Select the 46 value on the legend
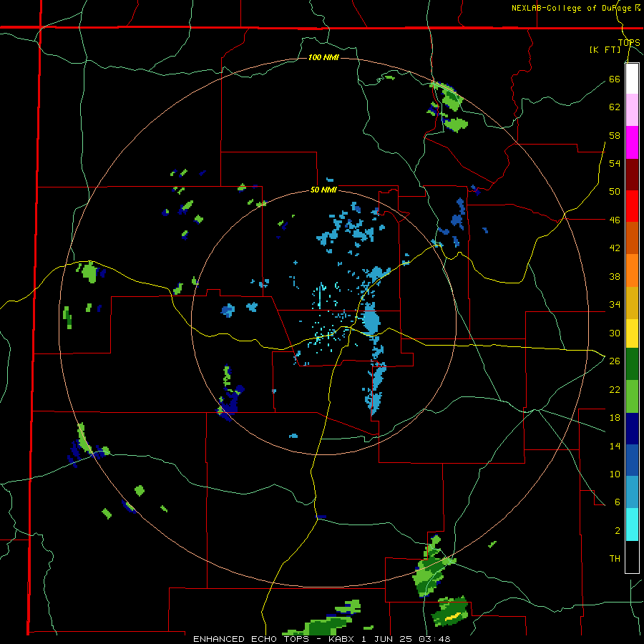This screenshot has width=644, height=644. click(615, 220)
